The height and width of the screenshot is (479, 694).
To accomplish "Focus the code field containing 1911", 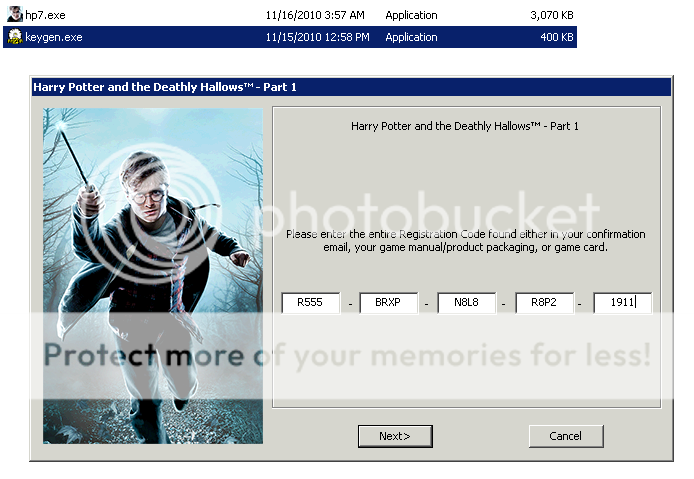I will coord(622,303).
